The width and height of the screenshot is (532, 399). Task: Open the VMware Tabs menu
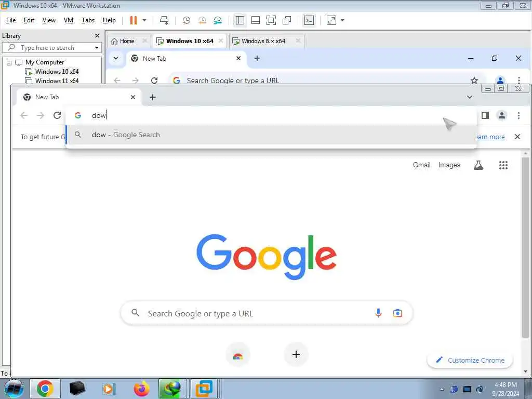click(x=88, y=20)
